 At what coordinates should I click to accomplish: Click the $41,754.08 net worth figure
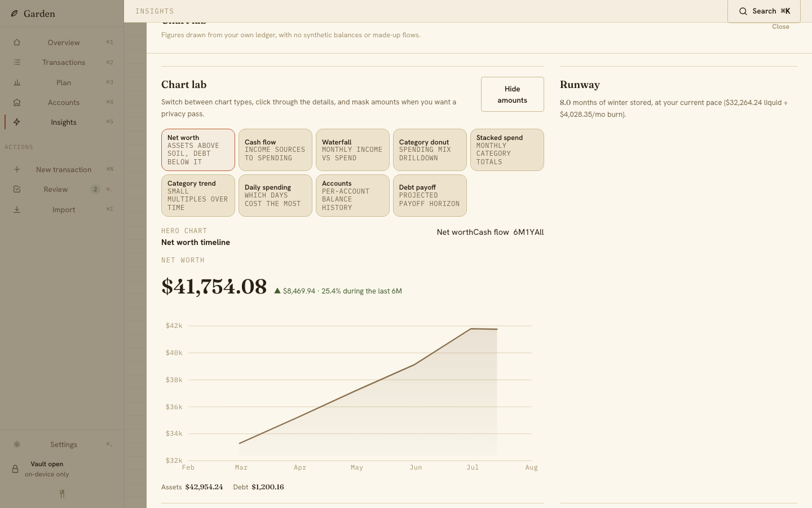click(214, 287)
